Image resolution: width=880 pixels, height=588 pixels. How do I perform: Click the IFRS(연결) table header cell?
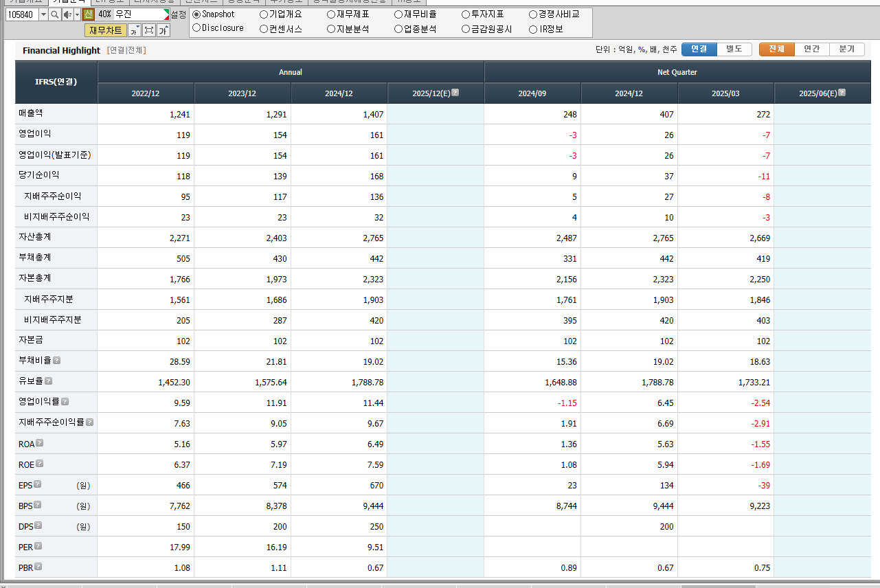coord(56,82)
